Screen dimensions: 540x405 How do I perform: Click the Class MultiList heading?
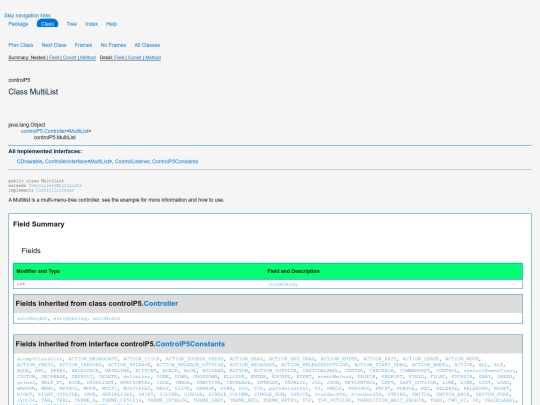click(33, 92)
